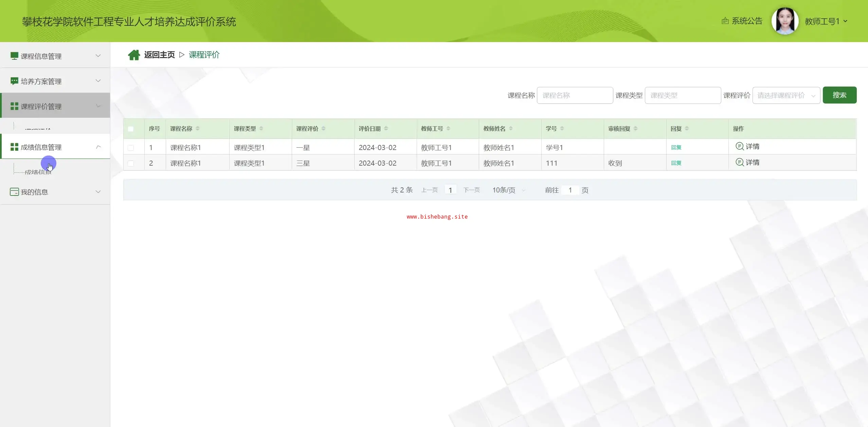
Task: Click the 系统公告 announcement icon
Action: click(725, 21)
